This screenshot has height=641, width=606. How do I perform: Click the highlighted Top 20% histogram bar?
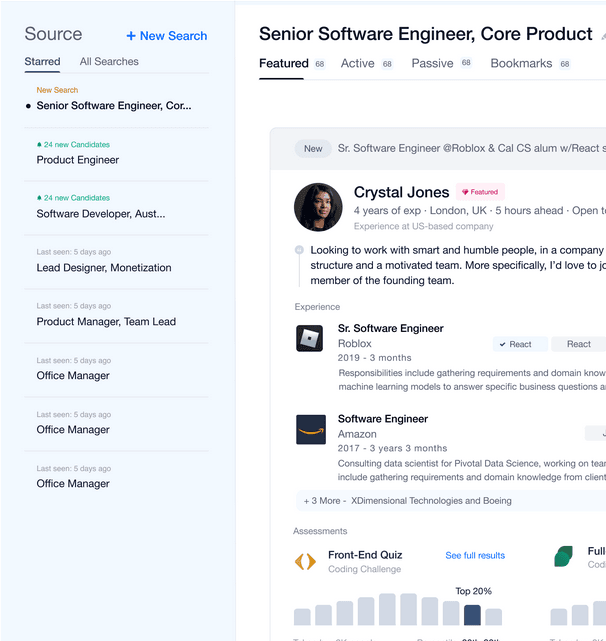(472, 615)
